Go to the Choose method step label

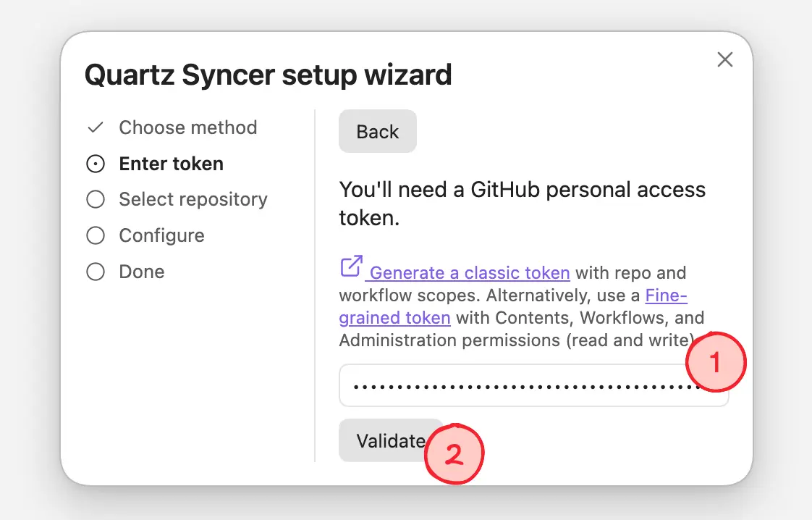click(188, 127)
